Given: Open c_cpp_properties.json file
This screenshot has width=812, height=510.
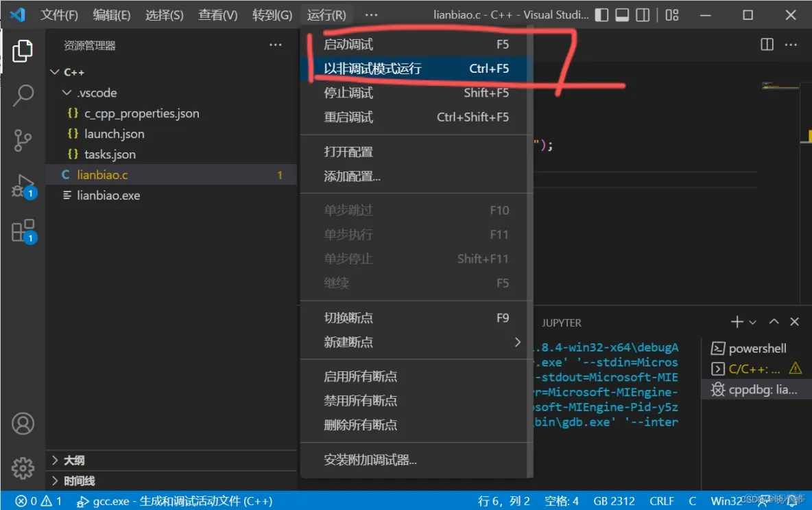Looking at the screenshot, I should [x=171, y=113].
